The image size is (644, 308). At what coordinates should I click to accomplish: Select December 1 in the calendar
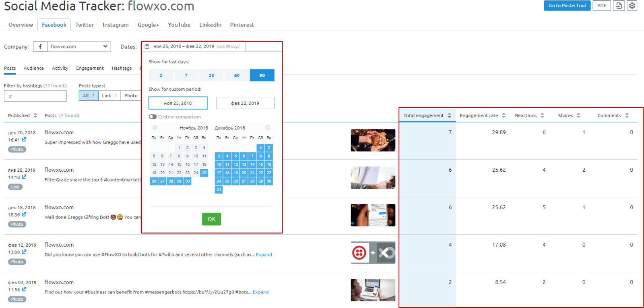pos(261,148)
